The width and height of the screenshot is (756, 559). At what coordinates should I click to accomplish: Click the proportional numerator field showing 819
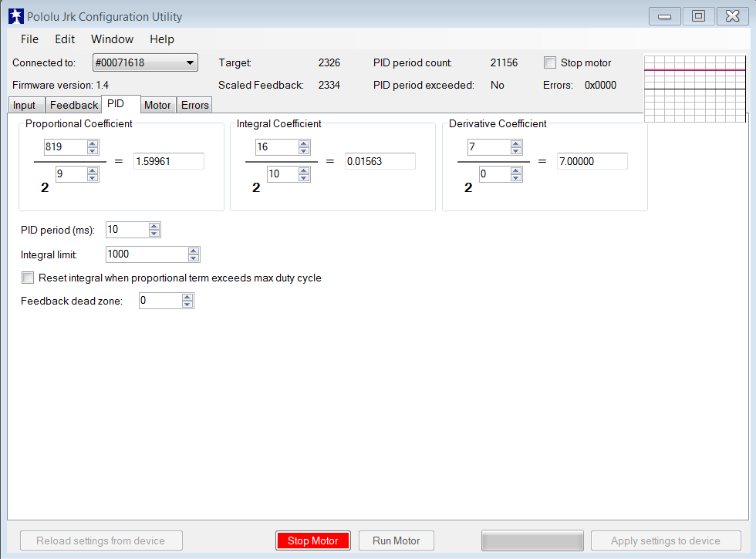tap(65, 147)
